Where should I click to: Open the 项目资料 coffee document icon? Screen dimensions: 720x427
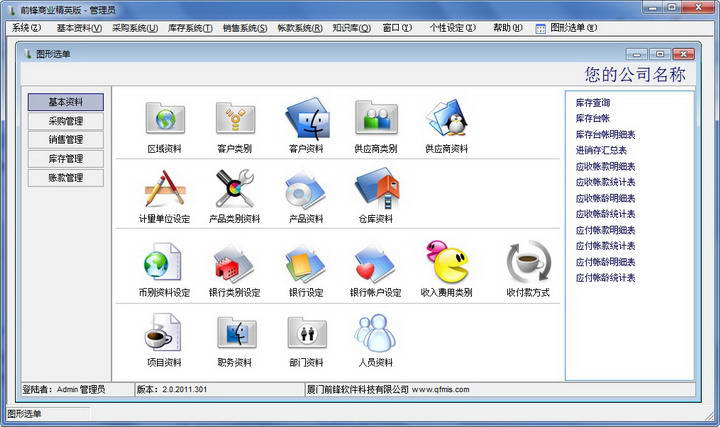(x=163, y=333)
